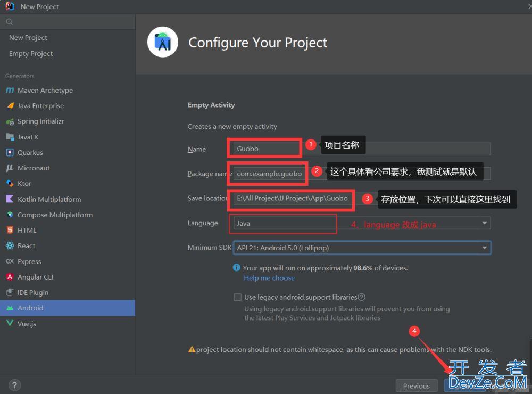532x394 pixels.
Task: Click the Empty Activity heading text
Action: coord(211,105)
